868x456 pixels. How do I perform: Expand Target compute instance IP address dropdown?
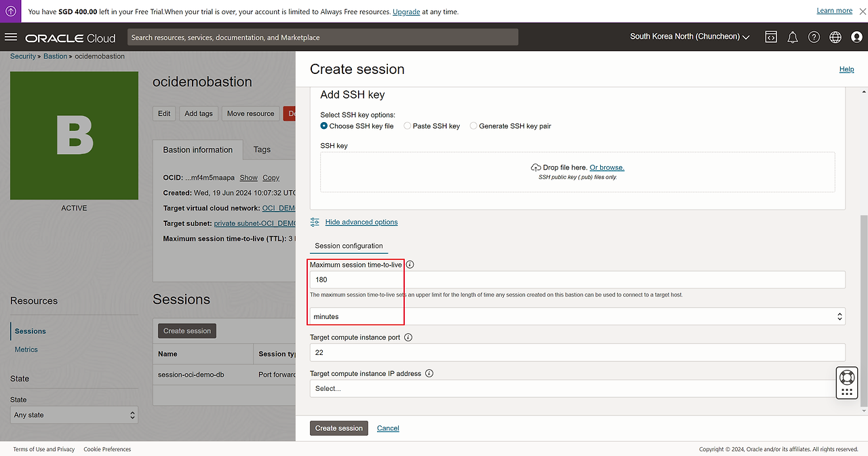(577, 388)
